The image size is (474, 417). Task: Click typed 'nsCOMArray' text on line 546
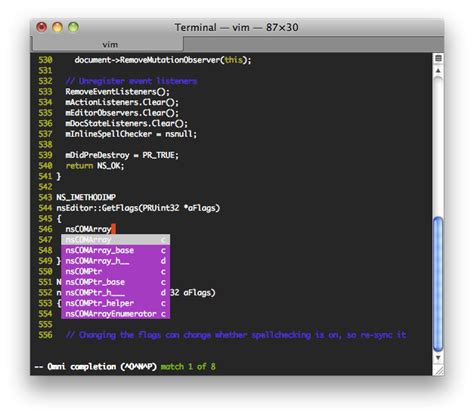tap(88, 229)
